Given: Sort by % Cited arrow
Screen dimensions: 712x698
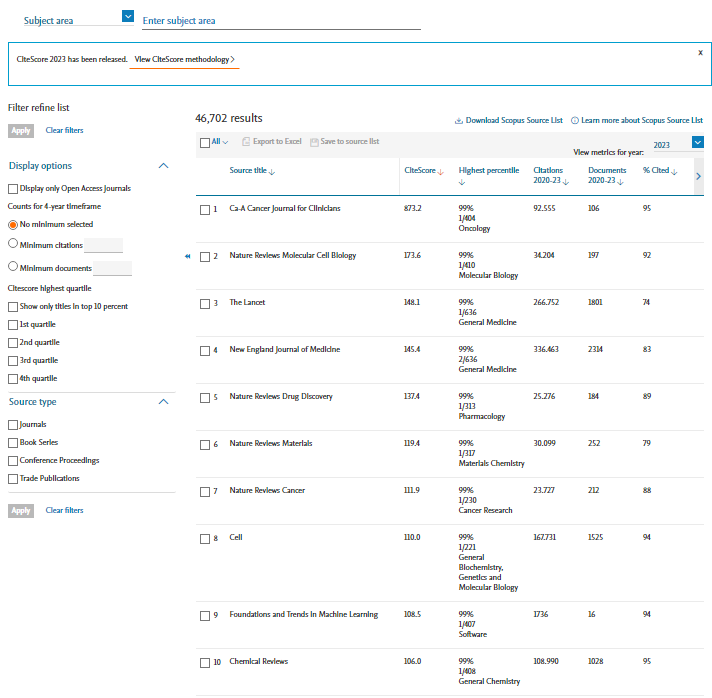Looking at the screenshot, I should [x=674, y=172].
